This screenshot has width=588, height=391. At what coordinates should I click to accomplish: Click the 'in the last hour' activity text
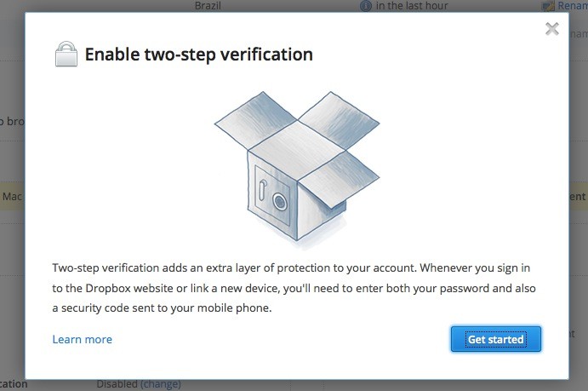tap(411, 5)
